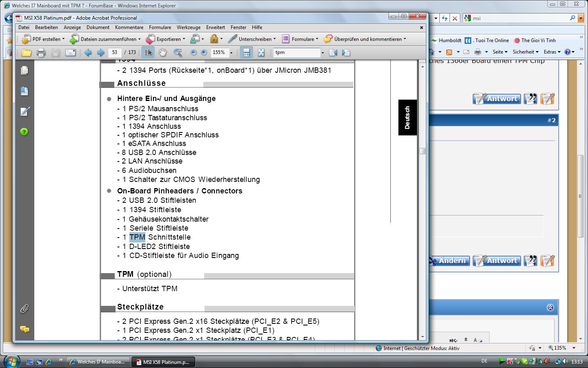588x368 pixels.
Task: Expand the collaboration meeting dropdown arrow
Action: click(203, 39)
